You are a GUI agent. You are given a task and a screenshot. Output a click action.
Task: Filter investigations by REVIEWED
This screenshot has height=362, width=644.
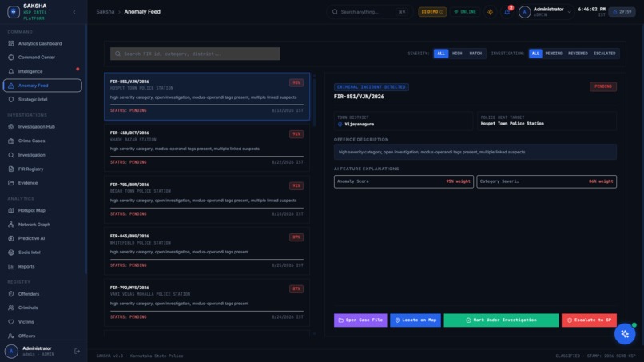click(x=578, y=54)
